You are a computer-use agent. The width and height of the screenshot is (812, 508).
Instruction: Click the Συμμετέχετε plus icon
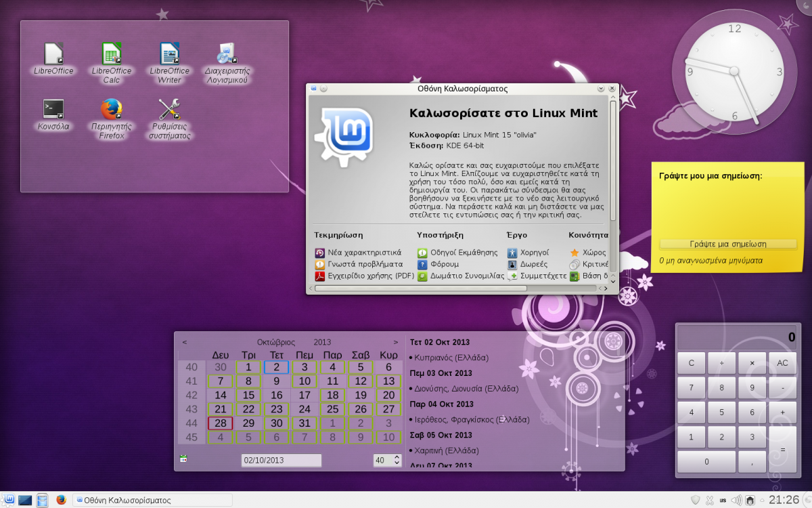coord(512,276)
